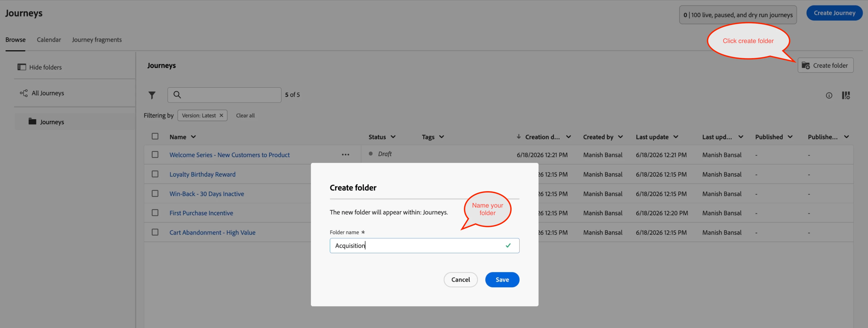Viewport: 868px width, 328px height.
Task: Click the Create Journey button
Action: click(x=834, y=13)
